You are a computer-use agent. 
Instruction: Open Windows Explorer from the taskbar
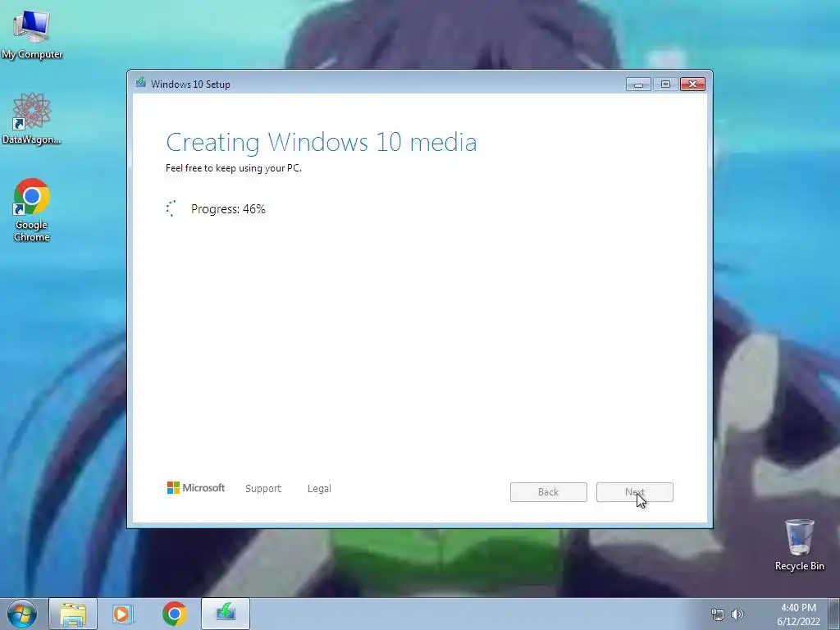(x=73, y=614)
